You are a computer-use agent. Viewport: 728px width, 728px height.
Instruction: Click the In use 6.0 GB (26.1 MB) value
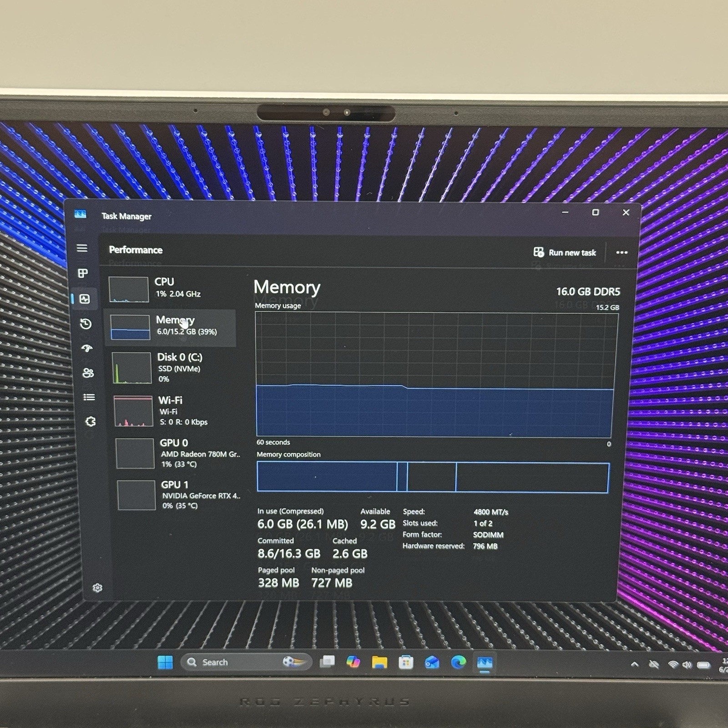click(303, 524)
